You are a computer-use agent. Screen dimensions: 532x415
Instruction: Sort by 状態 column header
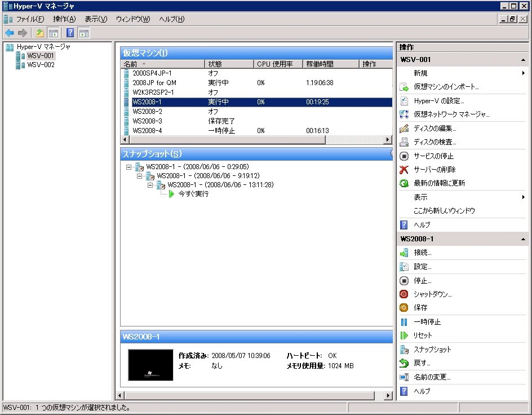tap(229, 64)
